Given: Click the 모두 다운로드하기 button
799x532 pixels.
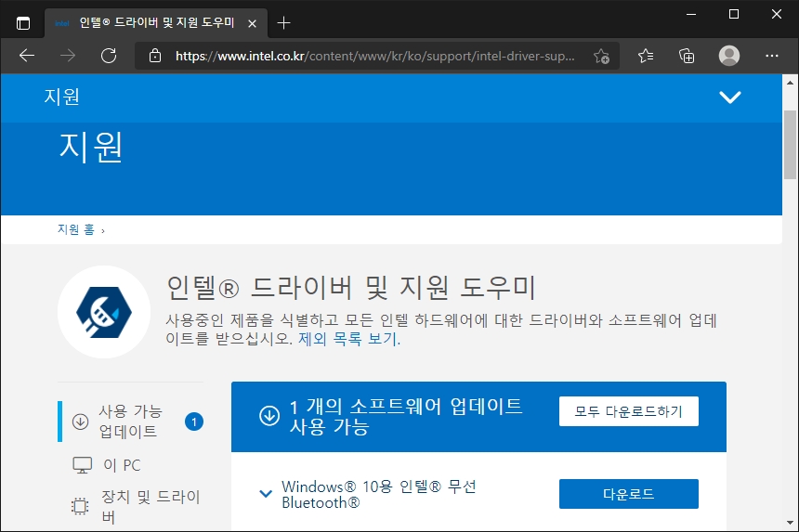Looking at the screenshot, I should [x=629, y=411].
